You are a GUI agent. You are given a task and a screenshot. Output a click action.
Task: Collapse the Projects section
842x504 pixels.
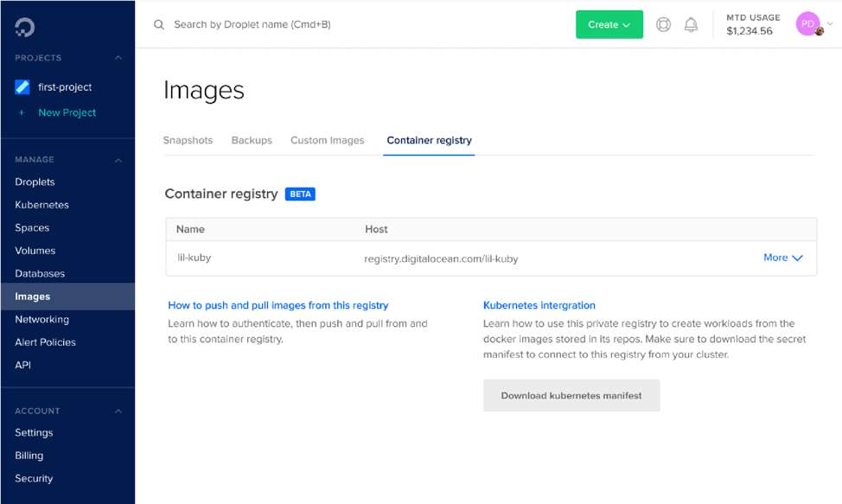point(118,58)
